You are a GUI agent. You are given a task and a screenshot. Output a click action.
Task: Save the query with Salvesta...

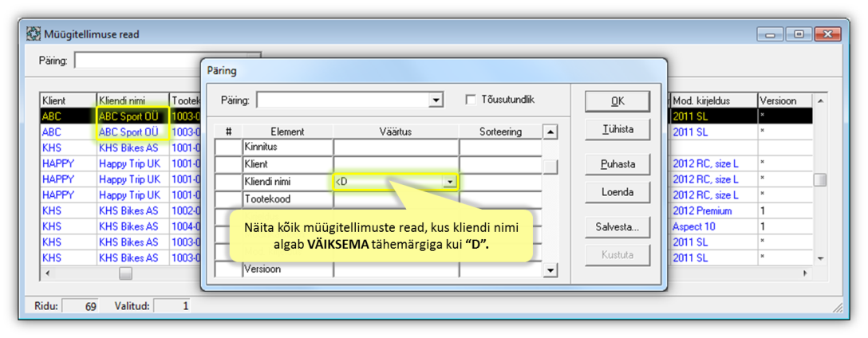click(x=617, y=227)
